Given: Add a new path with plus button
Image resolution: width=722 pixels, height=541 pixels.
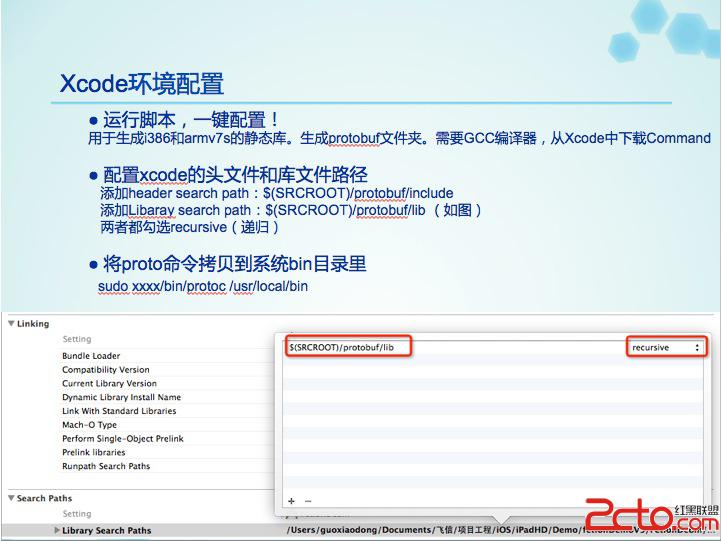Looking at the screenshot, I should [291, 500].
